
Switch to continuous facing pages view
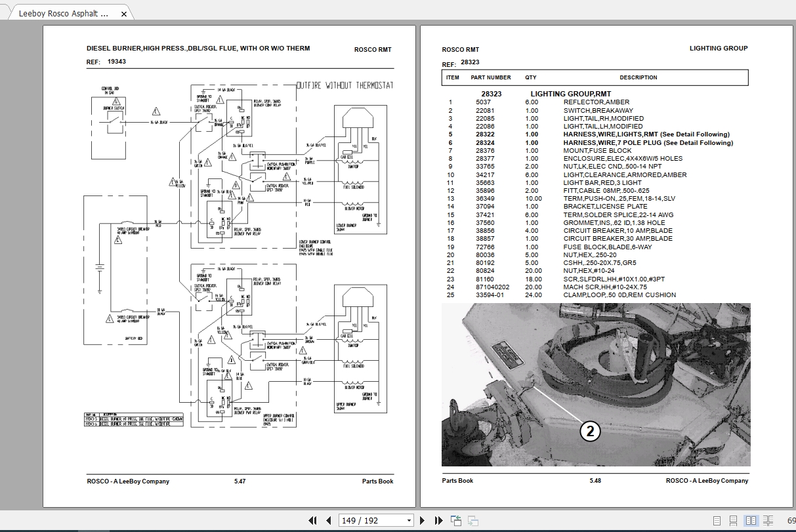766,521
